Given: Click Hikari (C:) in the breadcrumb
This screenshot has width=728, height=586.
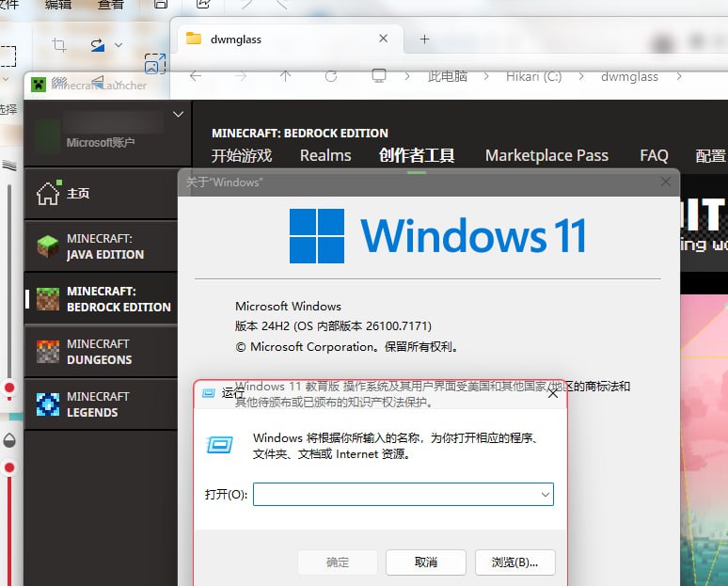Looking at the screenshot, I should click(x=533, y=76).
